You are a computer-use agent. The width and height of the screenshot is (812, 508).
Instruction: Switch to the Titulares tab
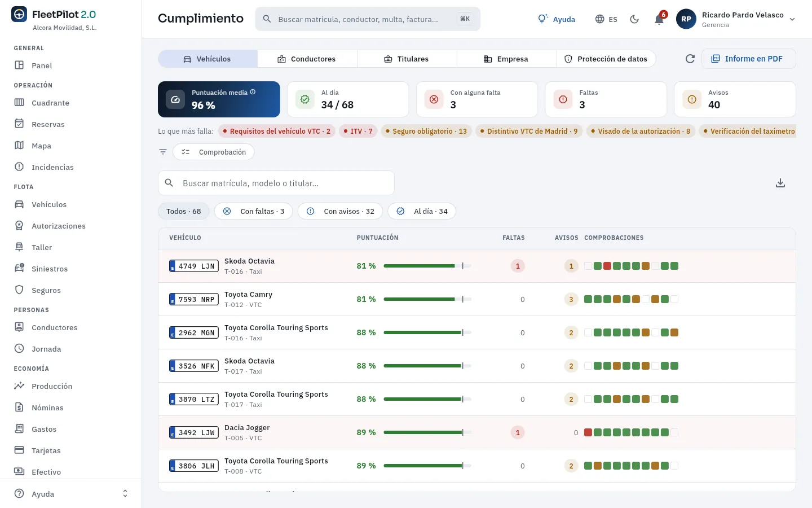(407, 59)
